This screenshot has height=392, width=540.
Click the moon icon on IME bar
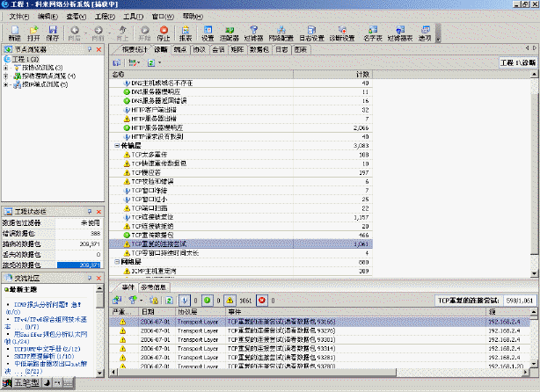point(47,382)
